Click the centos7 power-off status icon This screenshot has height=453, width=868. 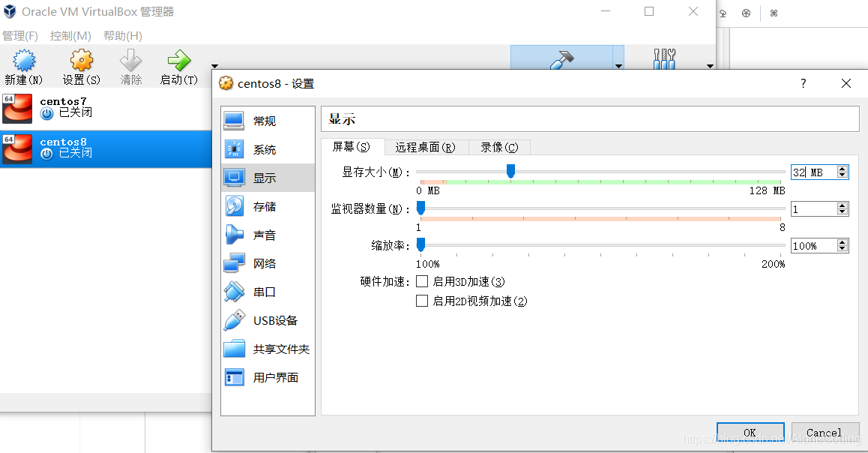coord(47,113)
